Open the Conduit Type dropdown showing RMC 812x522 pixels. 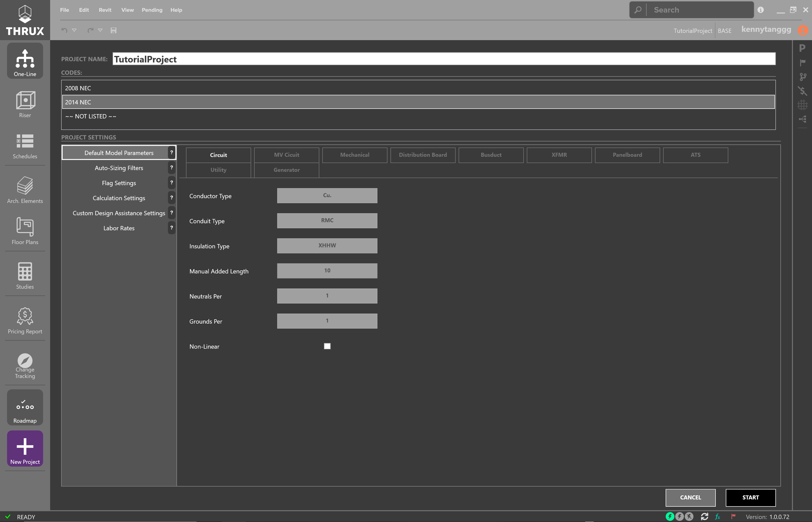coord(327,221)
